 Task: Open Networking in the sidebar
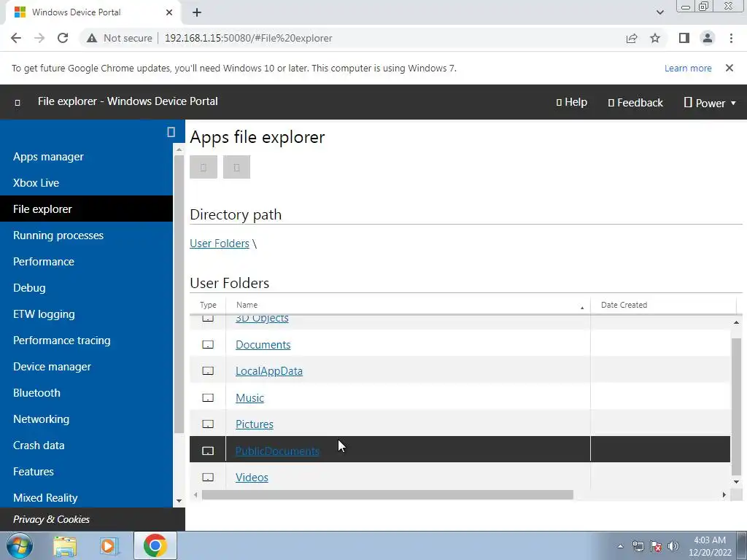(x=86, y=419)
